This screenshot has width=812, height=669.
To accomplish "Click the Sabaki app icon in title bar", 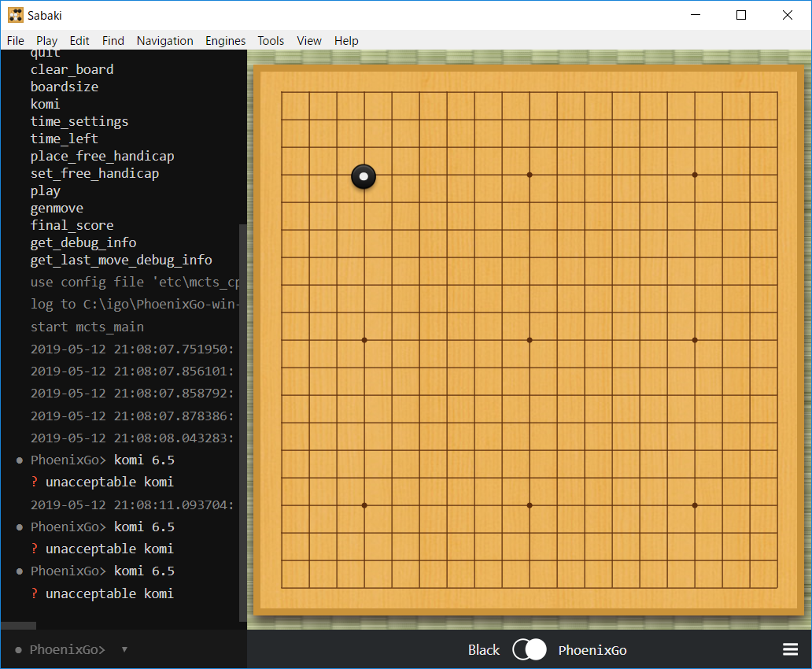I will (x=15, y=15).
